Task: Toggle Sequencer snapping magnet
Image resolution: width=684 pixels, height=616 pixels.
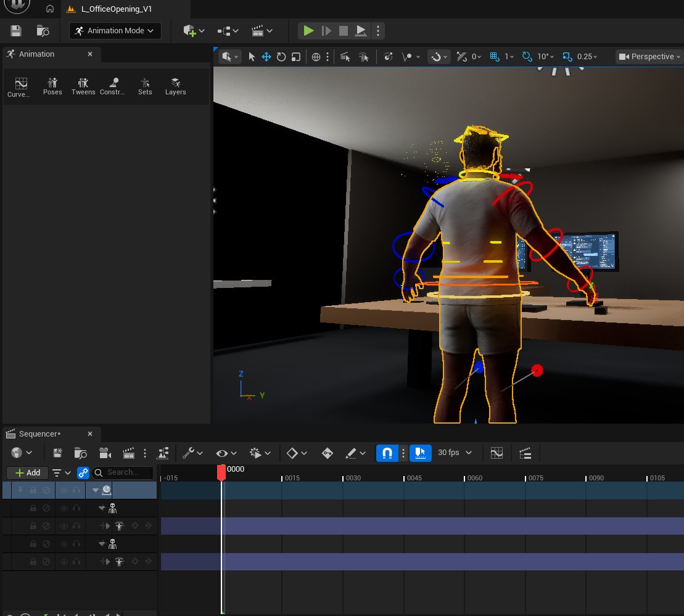Action: [x=387, y=453]
